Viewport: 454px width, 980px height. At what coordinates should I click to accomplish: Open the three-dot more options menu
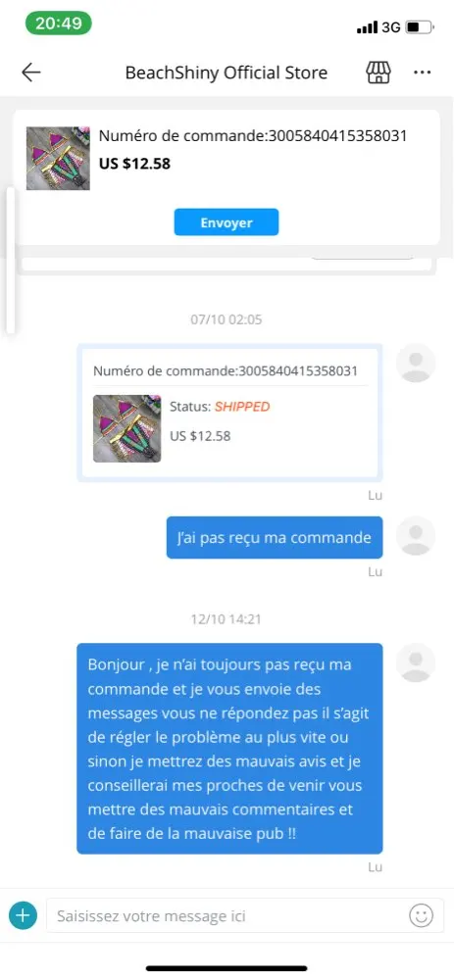pyautogui.click(x=422, y=73)
